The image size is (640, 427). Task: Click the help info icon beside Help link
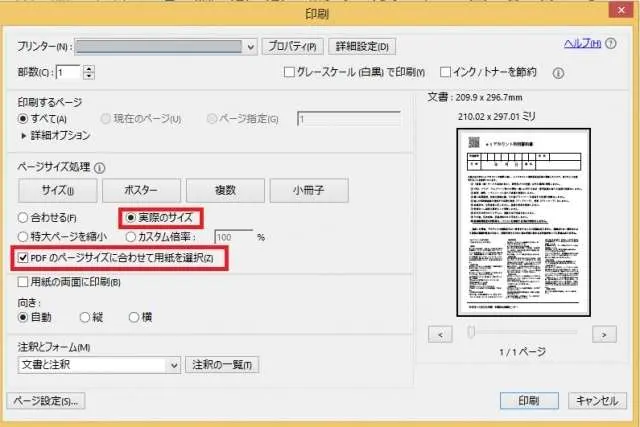(610, 45)
